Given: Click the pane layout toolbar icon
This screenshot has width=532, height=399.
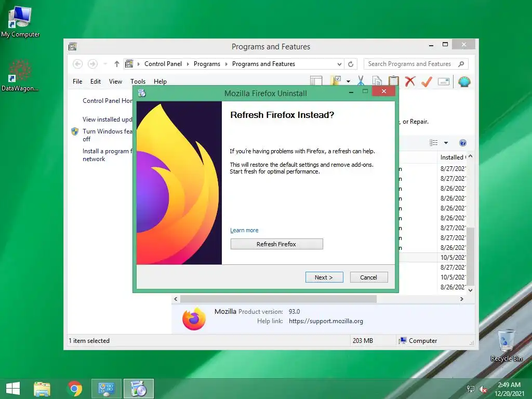Looking at the screenshot, I should click(316, 81).
